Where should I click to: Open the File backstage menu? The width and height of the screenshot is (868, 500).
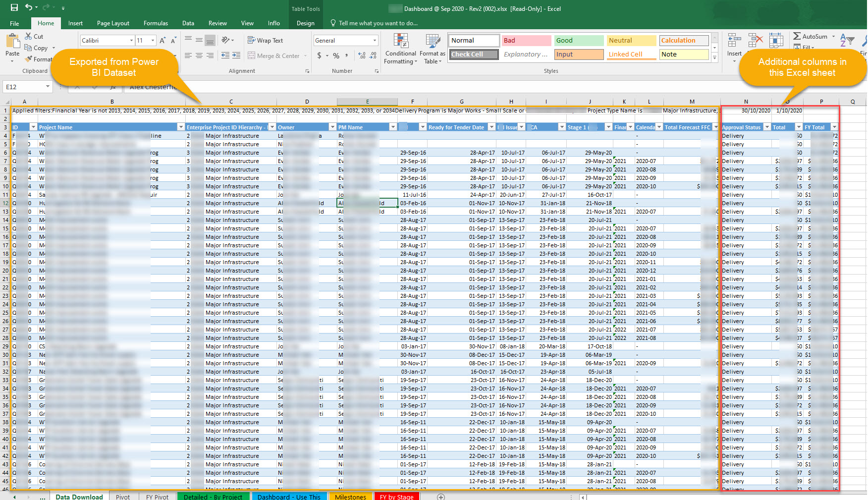(14, 23)
